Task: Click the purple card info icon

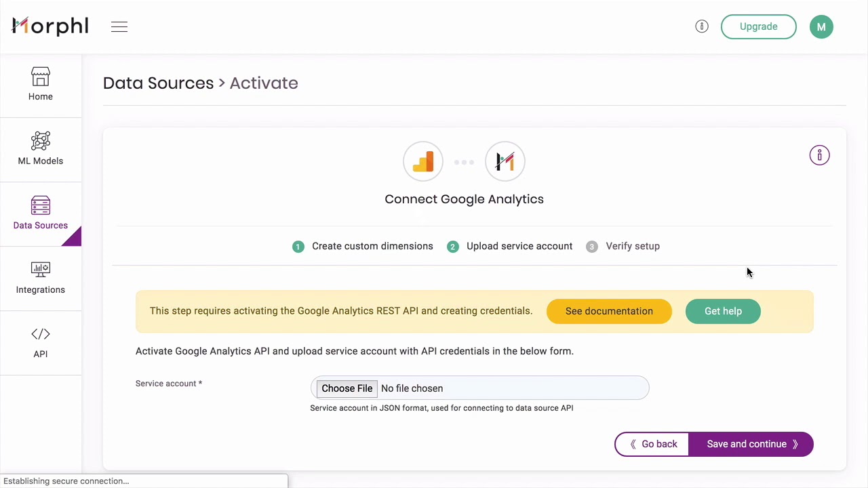Action: pyautogui.click(x=819, y=156)
